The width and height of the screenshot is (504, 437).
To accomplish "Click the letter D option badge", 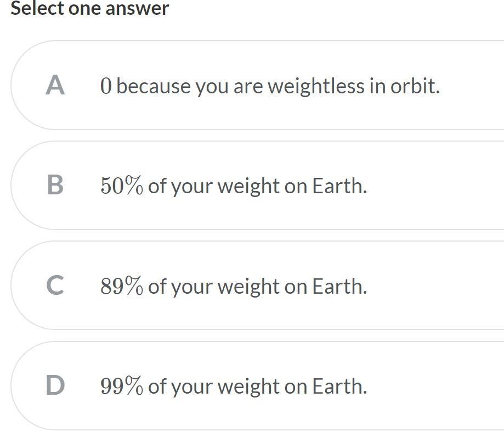I will point(55,385).
